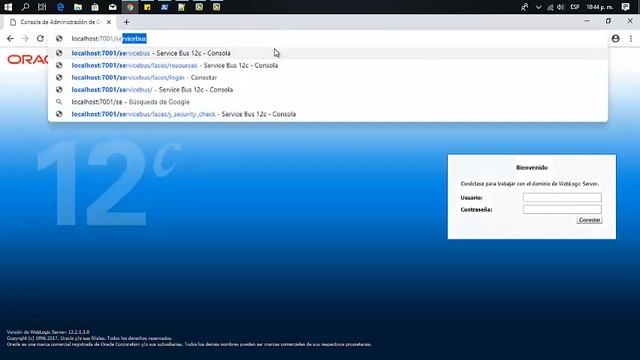Choose the localhost:7001/servicebus suggestion

pyautogui.click(x=328, y=53)
